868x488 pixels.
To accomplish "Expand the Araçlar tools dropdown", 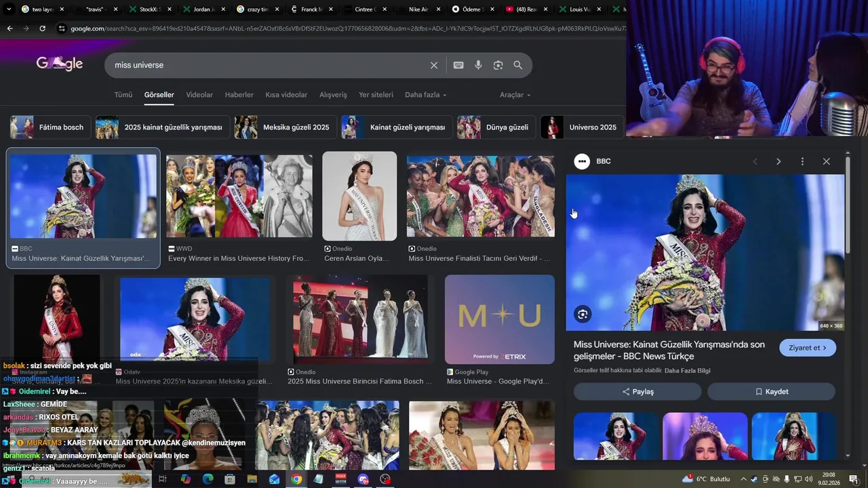I will (515, 95).
